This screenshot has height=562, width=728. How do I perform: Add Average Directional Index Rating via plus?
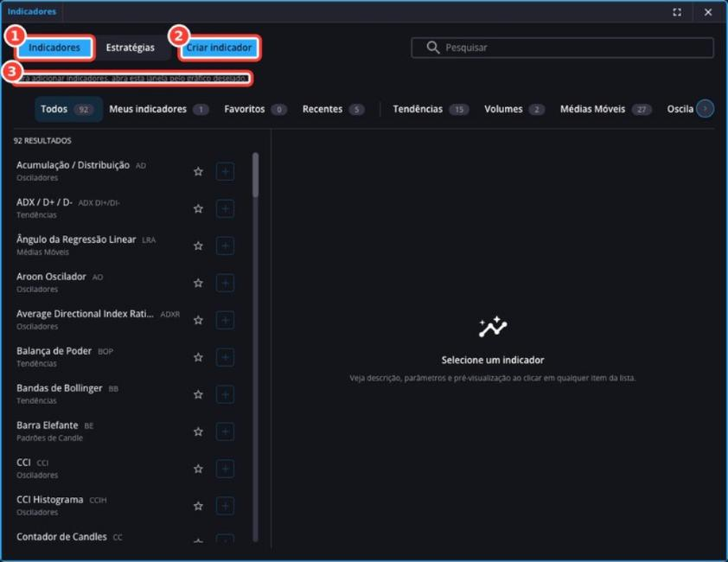(225, 320)
